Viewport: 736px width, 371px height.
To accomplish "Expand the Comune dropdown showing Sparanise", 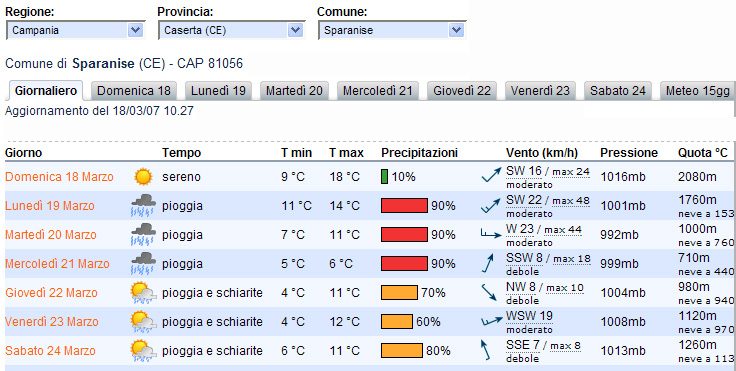I will 391,31.
